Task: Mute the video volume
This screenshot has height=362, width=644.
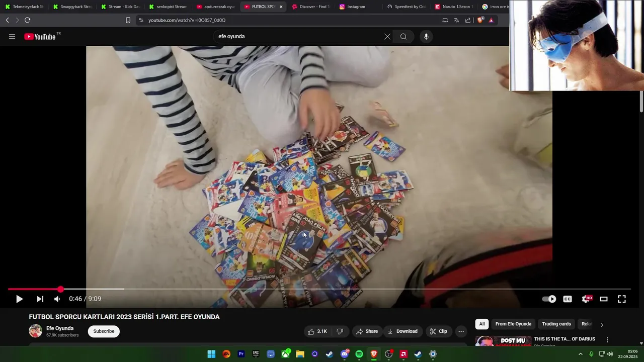Action: (x=57, y=299)
